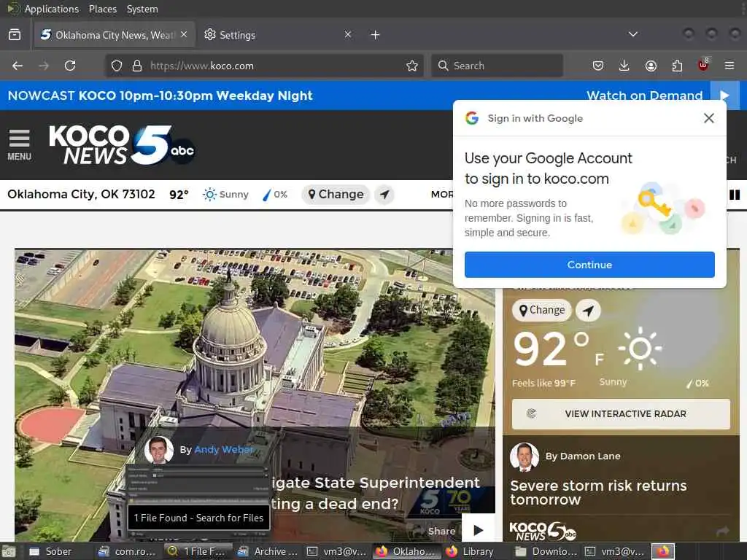Image resolution: width=747 pixels, height=560 pixels.
Task: Click the KOCO News 5 logo
Action: tap(122, 145)
